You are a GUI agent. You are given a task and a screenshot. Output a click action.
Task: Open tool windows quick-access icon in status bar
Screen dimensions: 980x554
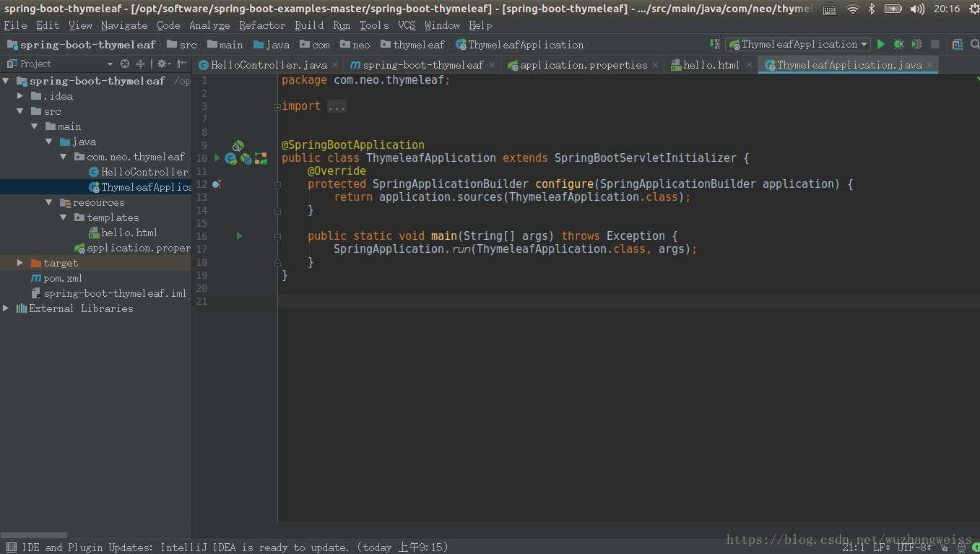pos(11,547)
